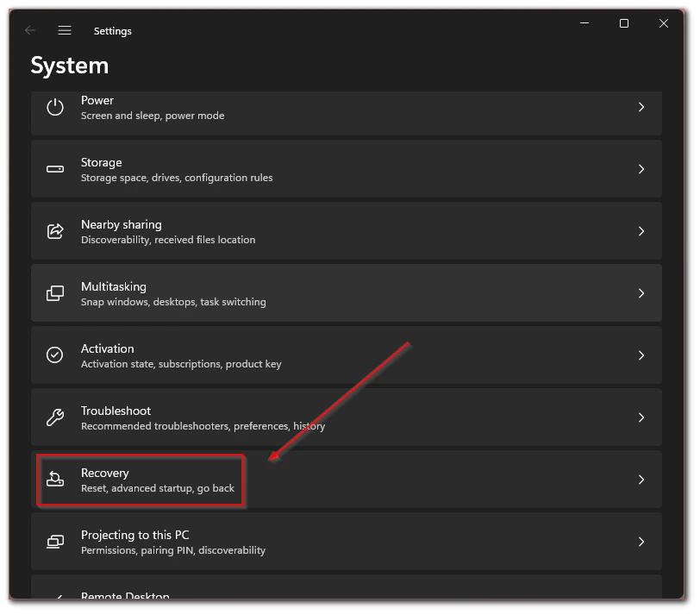Click 'Snap windows, desktops, task switching' text
Image resolution: width=700 pixels, height=615 pixels.
(x=173, y=302)
